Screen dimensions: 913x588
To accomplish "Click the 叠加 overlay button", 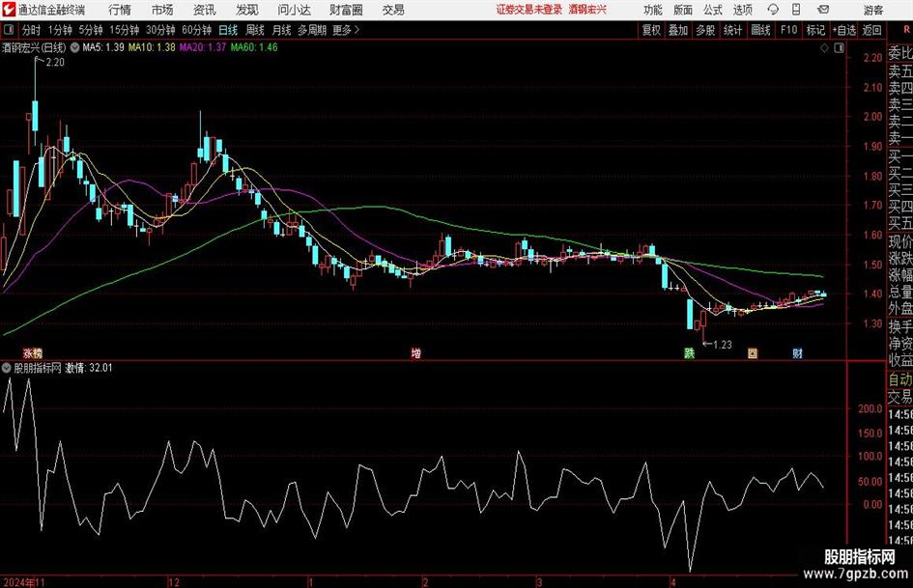I will pos(678,30).
